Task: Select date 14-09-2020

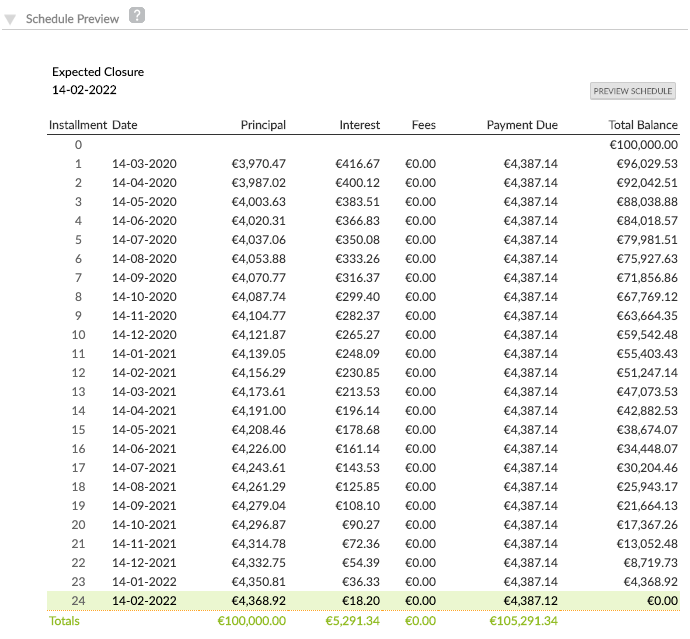Action: 144,278
